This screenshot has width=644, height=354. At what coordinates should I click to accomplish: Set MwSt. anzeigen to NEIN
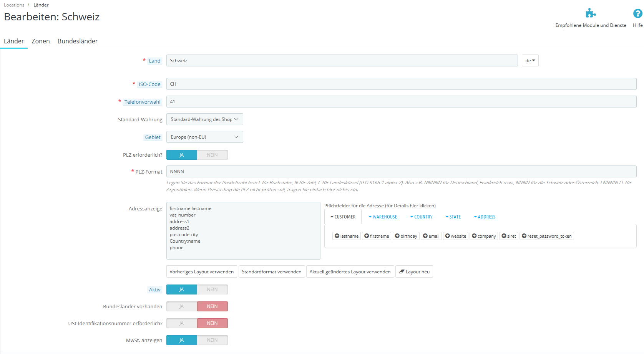tap(212, 340)
